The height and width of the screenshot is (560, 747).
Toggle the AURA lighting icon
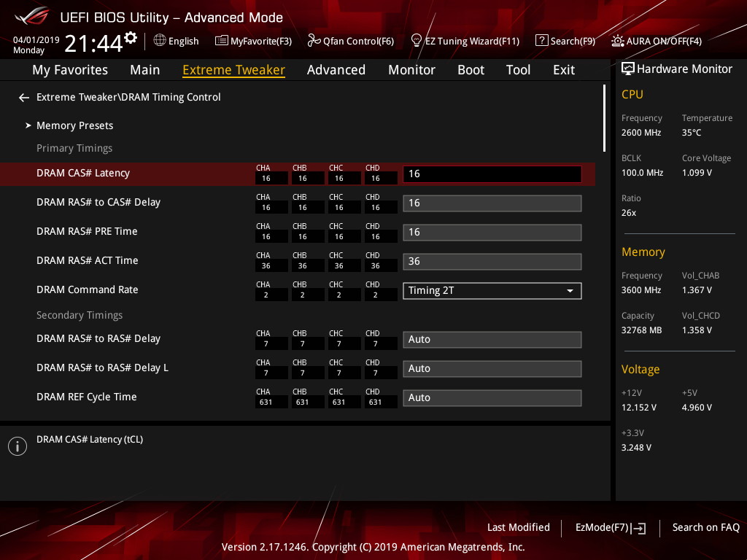[618, 41]
